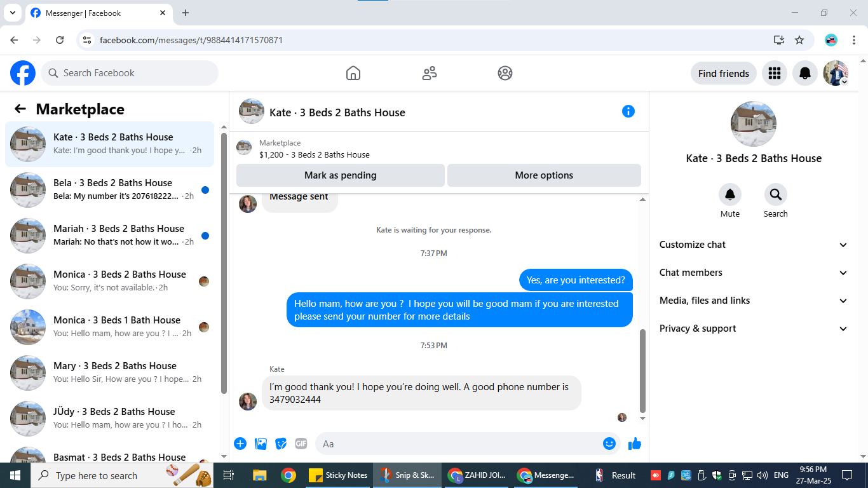This screenshot has height=488, width=868.
Task: Click the conversation messages scrollbar
Action: click(x=642, y=371)
